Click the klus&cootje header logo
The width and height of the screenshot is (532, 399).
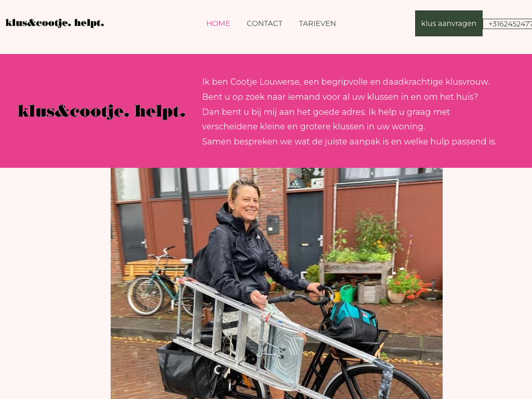pyautogui.click(x=55, y=23)
